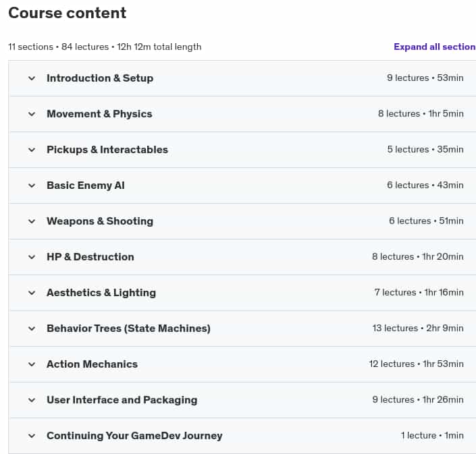Viewport: 476px width, 454px height.
Task: Expand chevron beside Introduction & Setup
Action: coord(32,78)
